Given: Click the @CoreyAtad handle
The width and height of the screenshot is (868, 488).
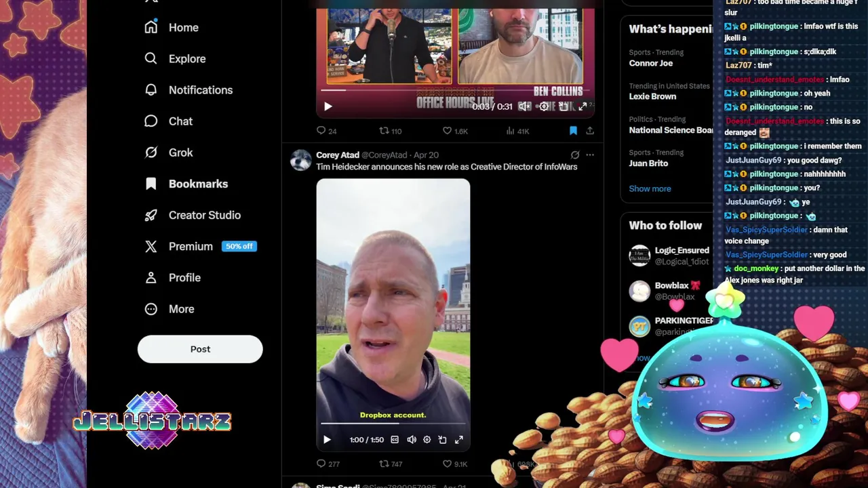Looking at the screenshot, I should [384, 155].
